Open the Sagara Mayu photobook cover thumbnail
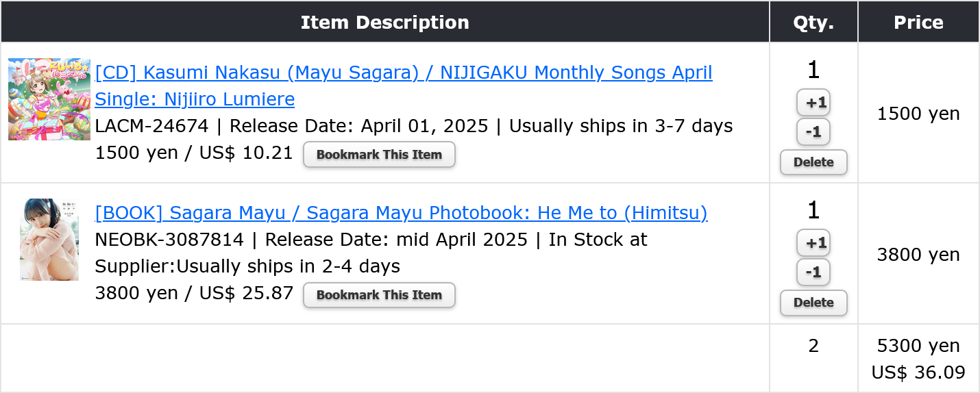The width and height of the screenshot is (980, 393). point(49,240)
